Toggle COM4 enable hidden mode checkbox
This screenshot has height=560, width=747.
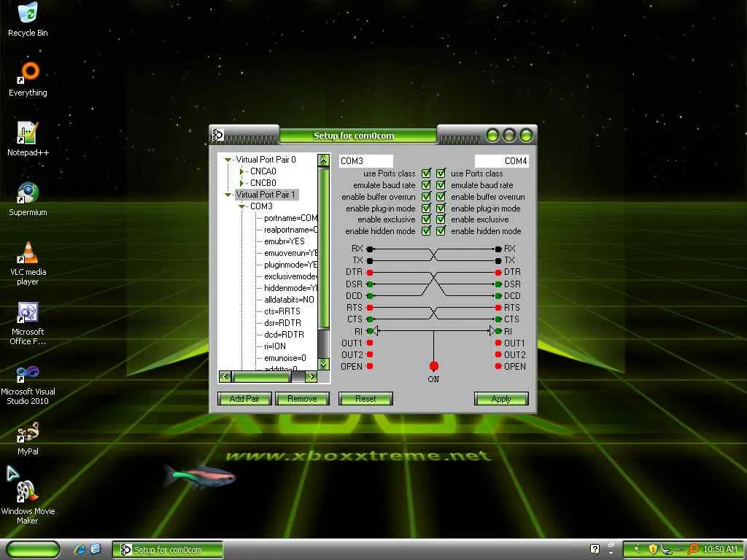[x=441, y=231]
